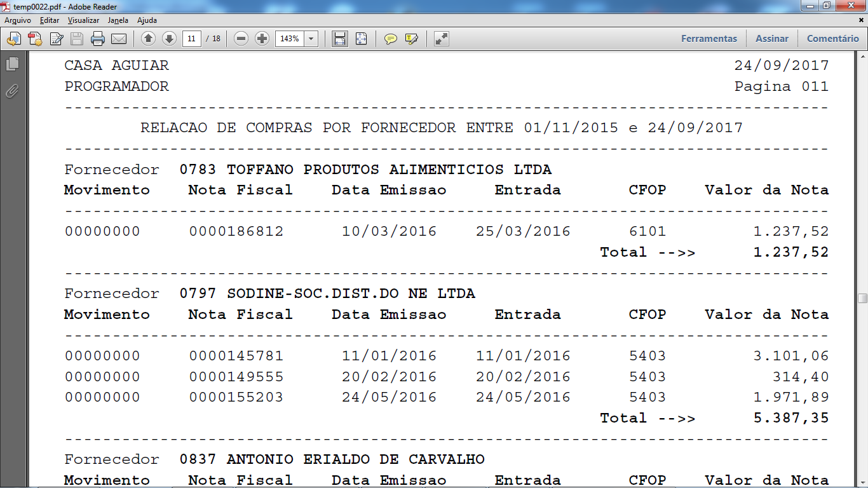Open the Visualizar menu

[x=84, y=20]
